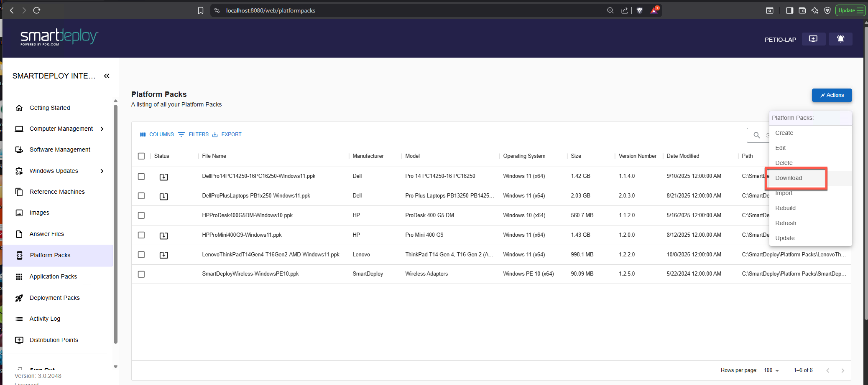Select Rebuild in the Platform Packs menu
The height and width of the screenshot is (385, 868).
point(785,208)
